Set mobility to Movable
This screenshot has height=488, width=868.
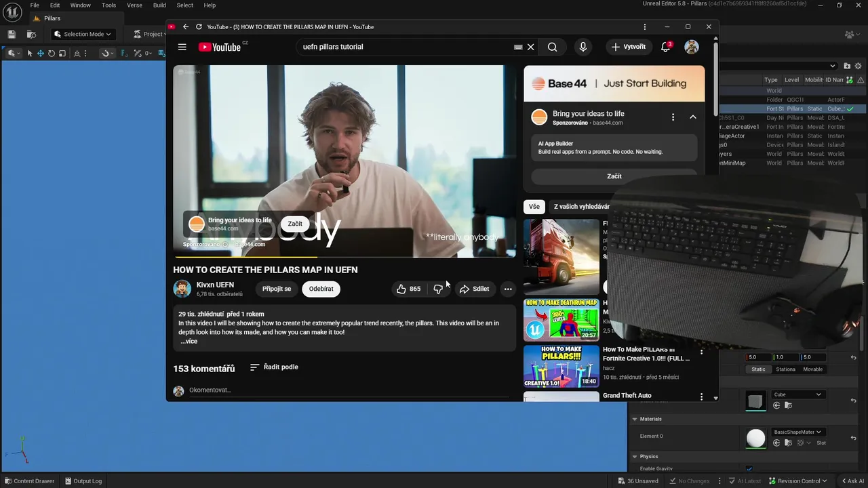(812, 369)
